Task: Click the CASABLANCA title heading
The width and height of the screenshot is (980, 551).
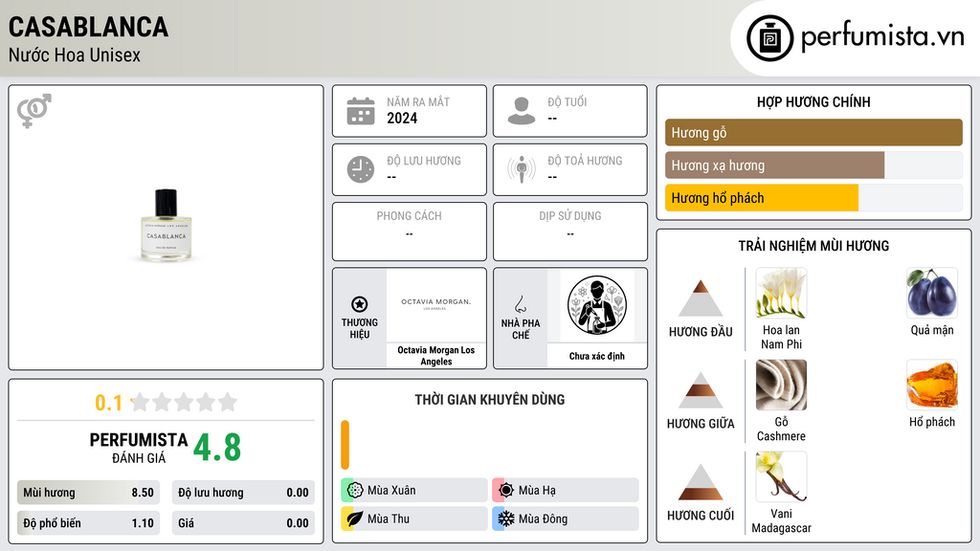Action: pyautogui.click(x=88, y=27)
